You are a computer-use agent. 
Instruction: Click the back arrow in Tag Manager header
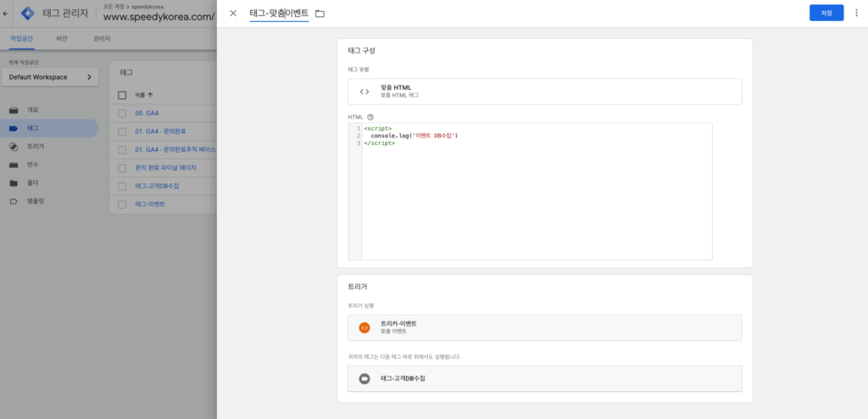pos(6,14)
